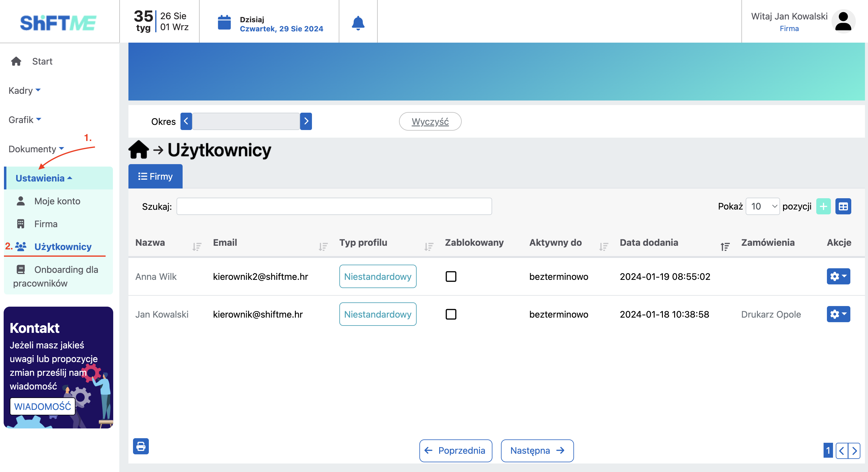The width and height of the screenshot is (868, 472).
Task: Toggle Zablokowany checkbox for Jan Kowalski
Action: (451, 314)
